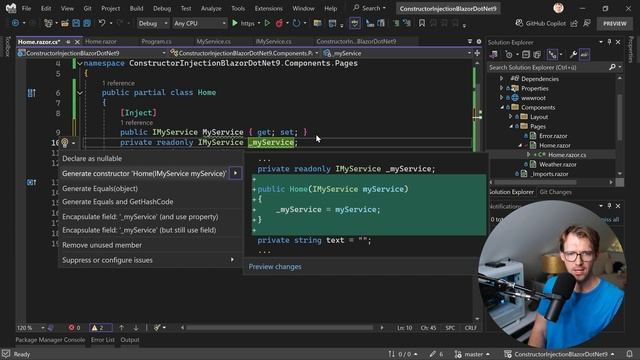
Task: Click the notifications bell in status bar
Action: [x=629, y=354]
